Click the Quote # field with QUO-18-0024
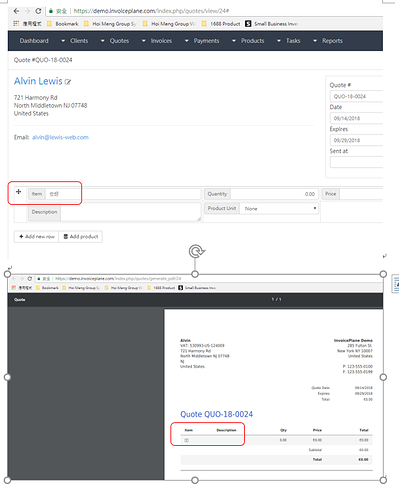This screenshot has width=399, height=500. 356,96
